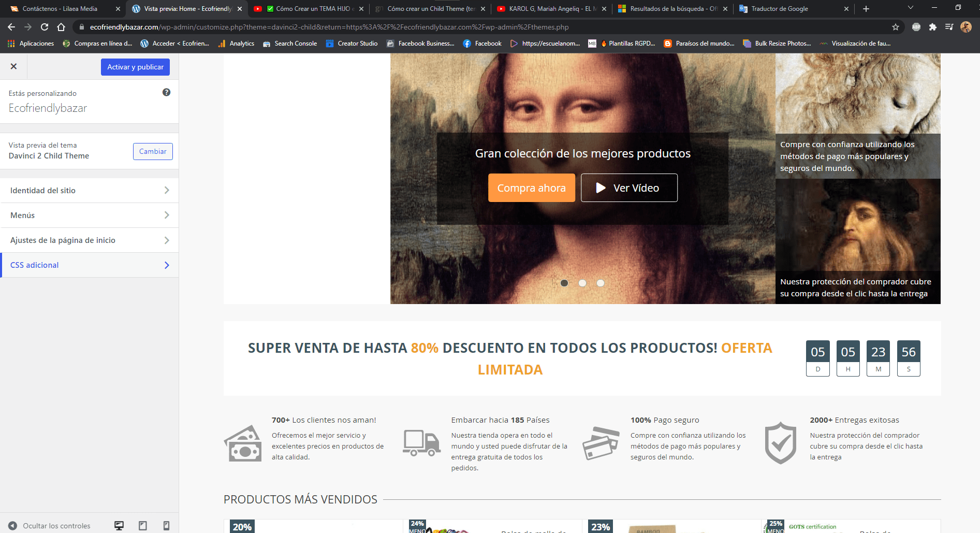This screenshot has width=980, height=533.
Task: Click the browser home icon
Action: click(x=61, y=27)
